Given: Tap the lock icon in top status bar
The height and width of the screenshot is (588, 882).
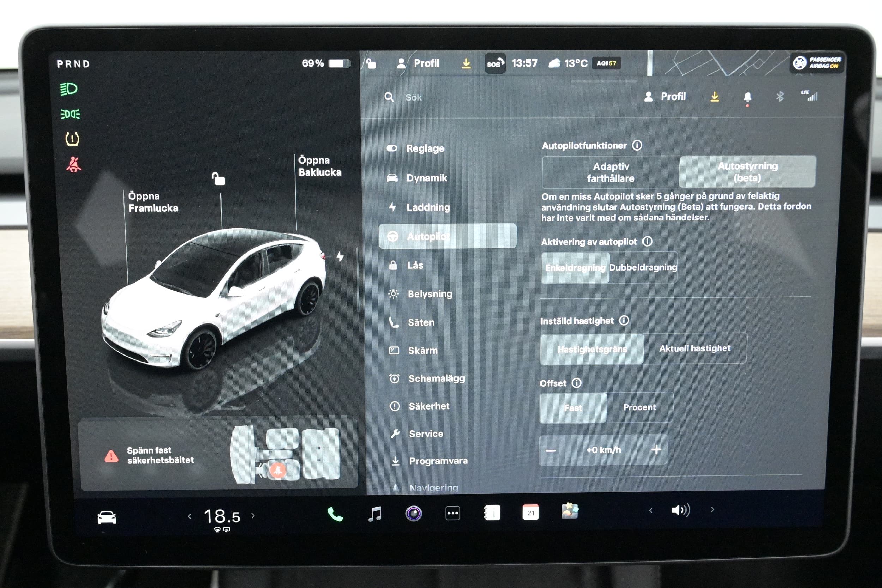Looking at the screenshot, I should (371, 63).
